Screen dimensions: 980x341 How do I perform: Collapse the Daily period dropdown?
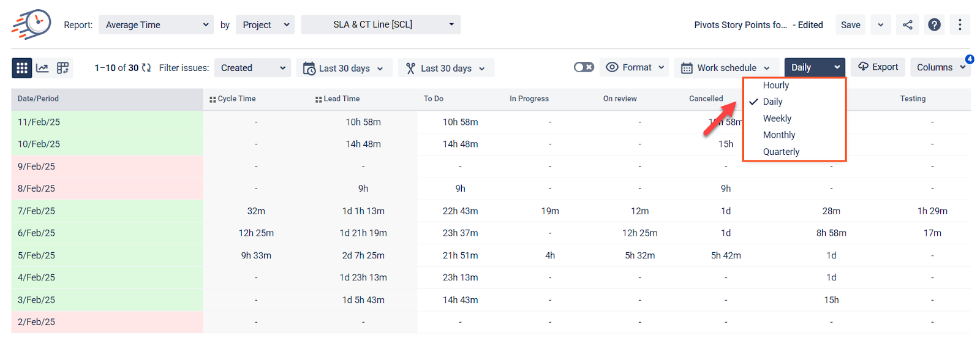coord(815,67)
